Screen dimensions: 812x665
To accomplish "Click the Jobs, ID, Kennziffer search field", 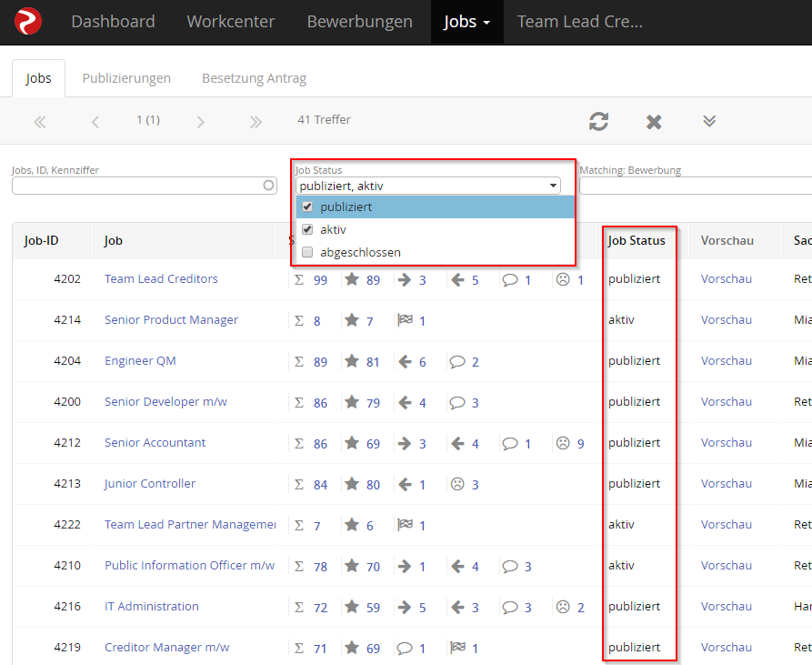I will click(145, 186).
